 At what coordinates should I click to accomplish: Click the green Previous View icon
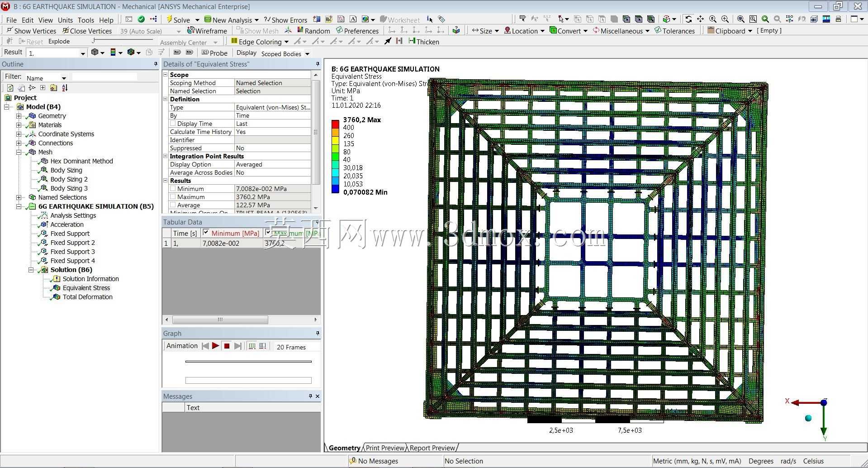pyautogui.click(x=765, y=19)
